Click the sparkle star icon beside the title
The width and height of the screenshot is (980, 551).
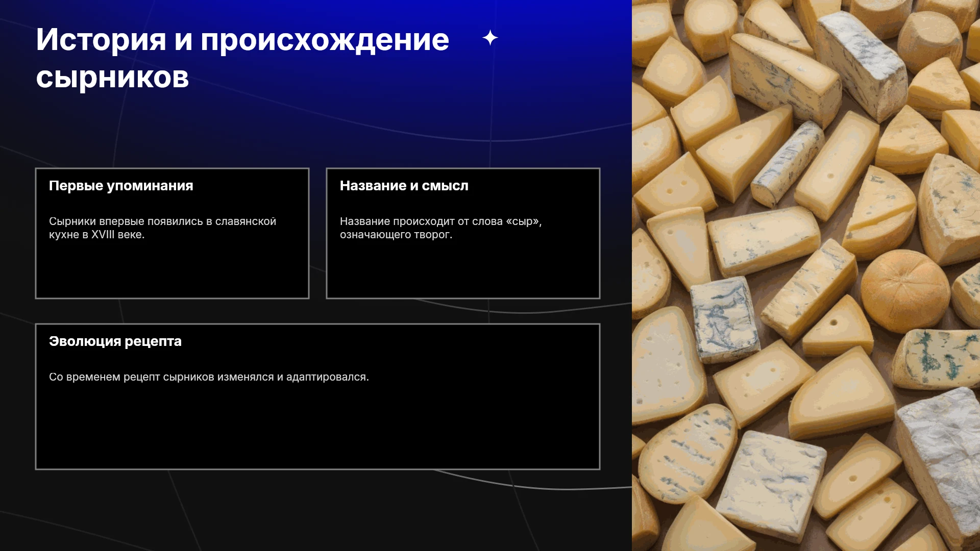490,38
